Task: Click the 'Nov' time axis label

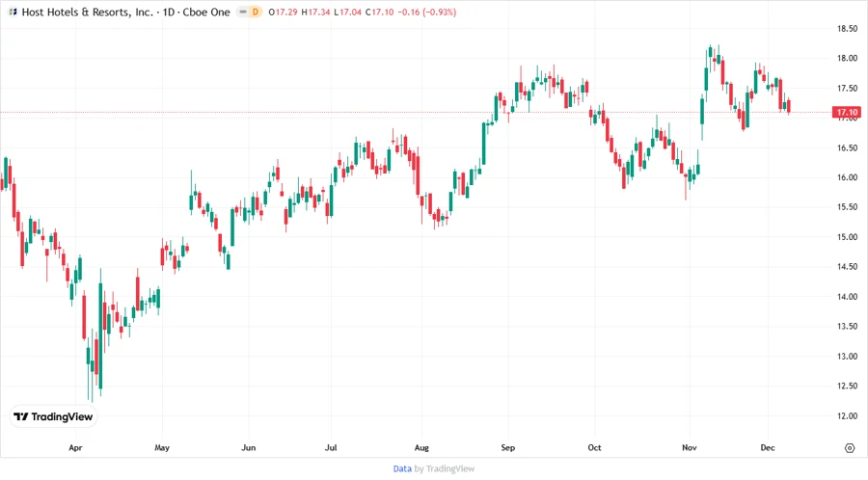Action: [x=690, y=447]
